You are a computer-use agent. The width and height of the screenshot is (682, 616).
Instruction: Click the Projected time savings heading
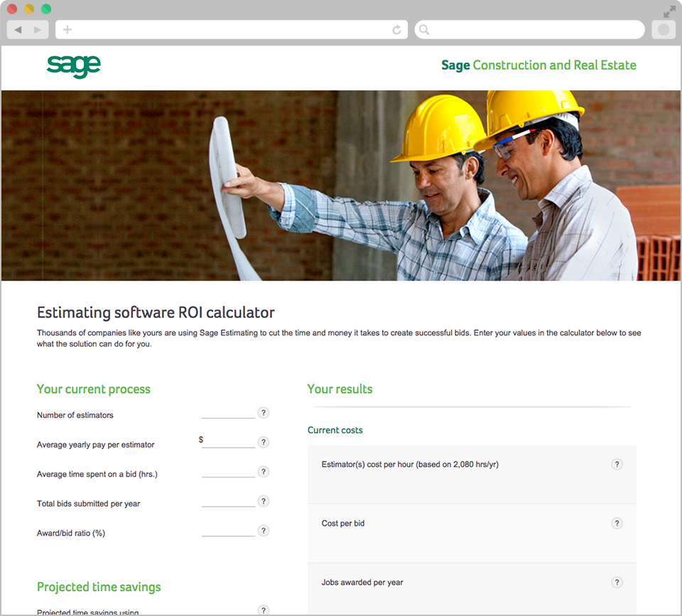coord(99,588)
